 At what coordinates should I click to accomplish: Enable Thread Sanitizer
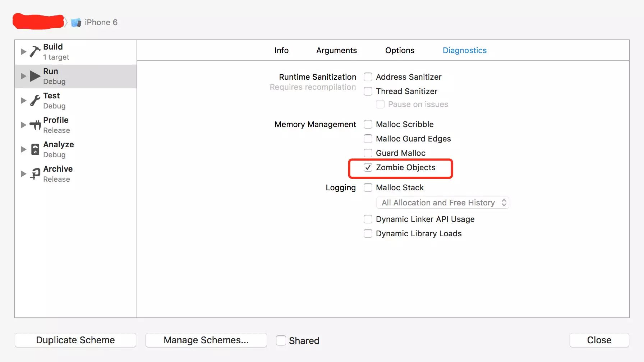pos(368,91)
